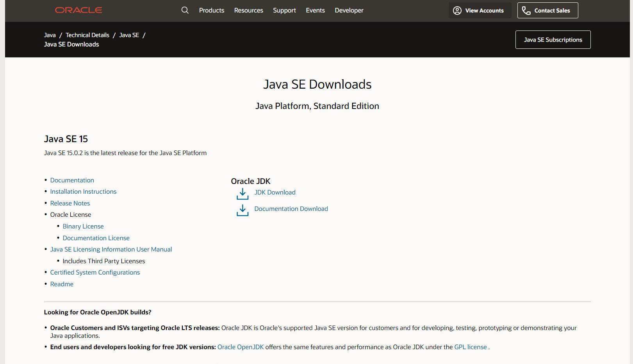Click the 'Java SE Downloads' page title

click(x=317, y=84)
